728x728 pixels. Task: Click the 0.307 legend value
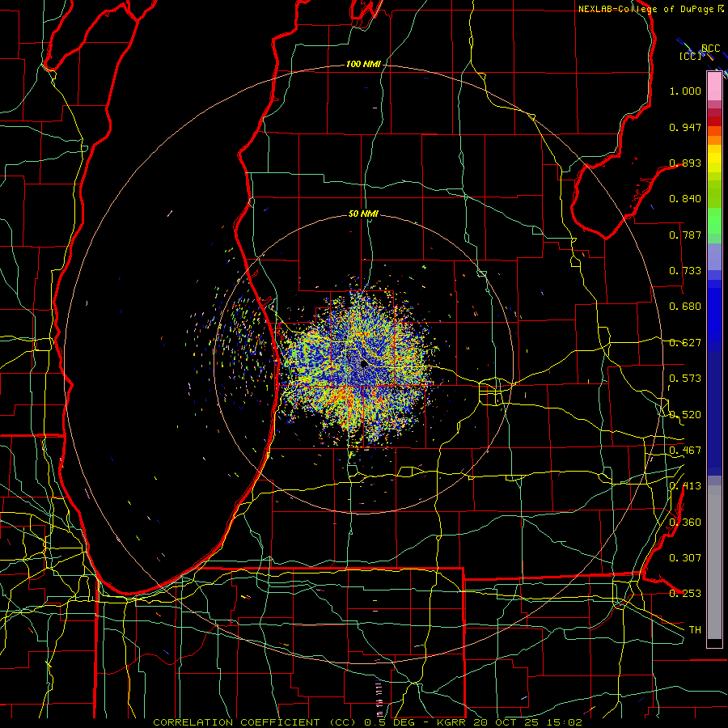(x=685, y=558)
